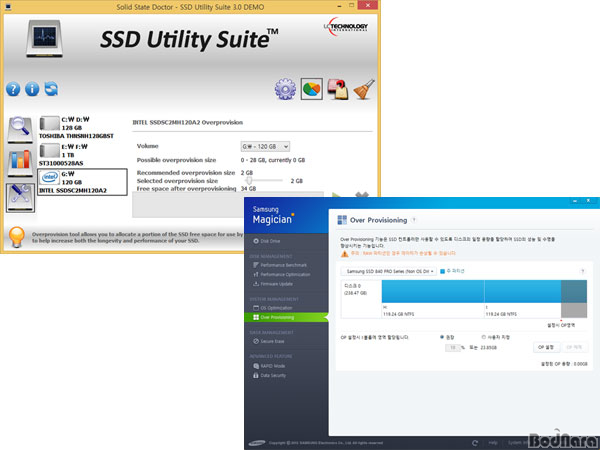
Task: Select Over Provisioning in Magician sidebar
Action: [x=286, y=317]
